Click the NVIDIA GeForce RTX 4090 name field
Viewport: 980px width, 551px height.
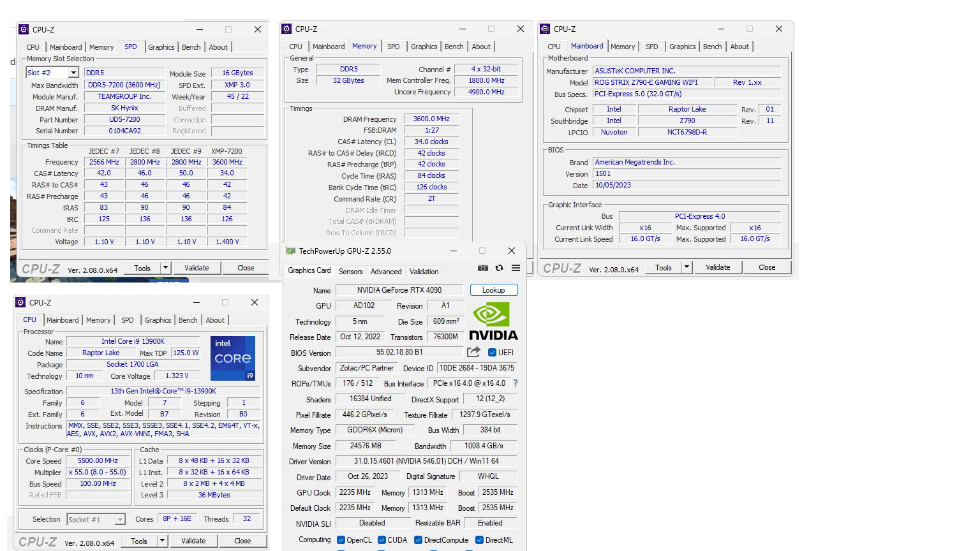[399, 290]
